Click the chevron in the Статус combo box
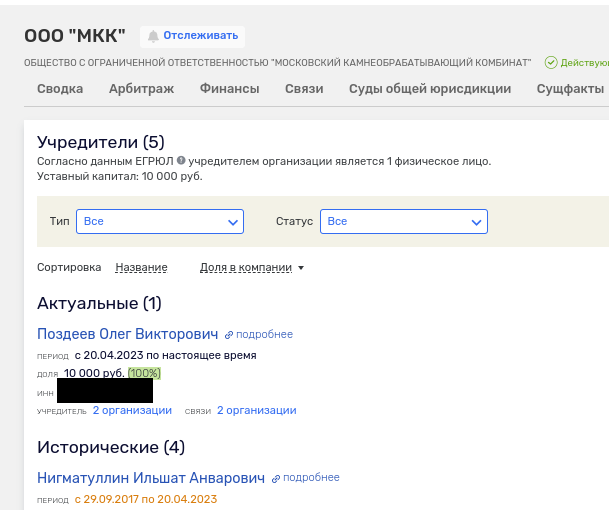The height and width of the screenshot is (510, 609). (x=477, y=222)
